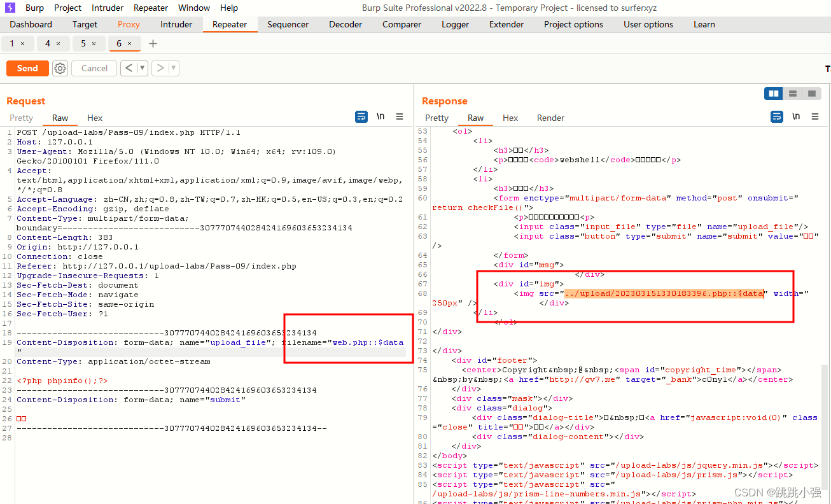831x504 pixels.
Task: Switch to Dashboard tab
Action: [31, 24]
